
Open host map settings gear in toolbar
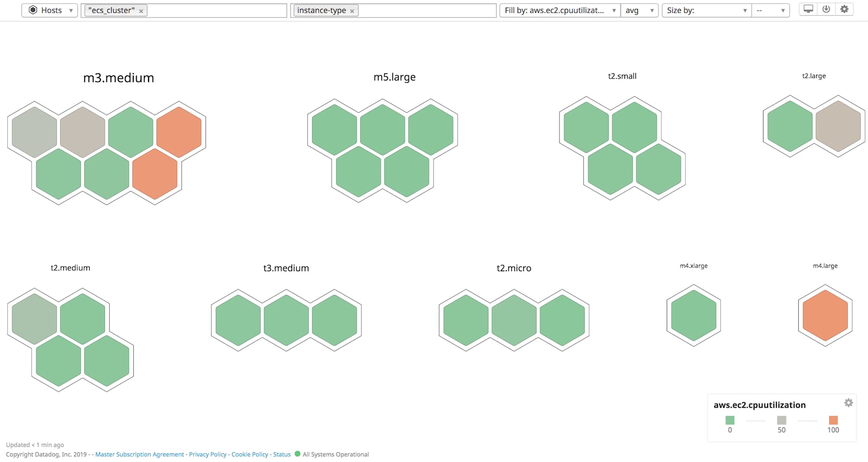click(x=844, y=9)
